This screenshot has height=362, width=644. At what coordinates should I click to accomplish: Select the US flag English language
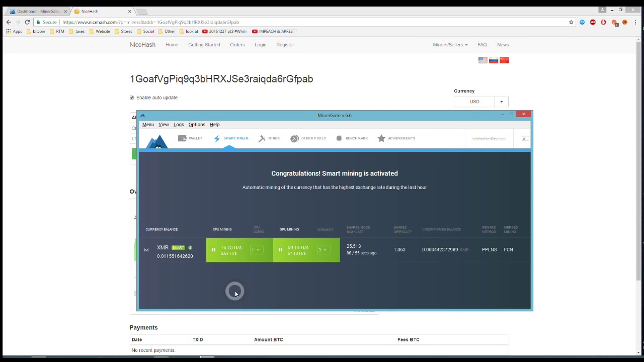(x=483, y=60)
